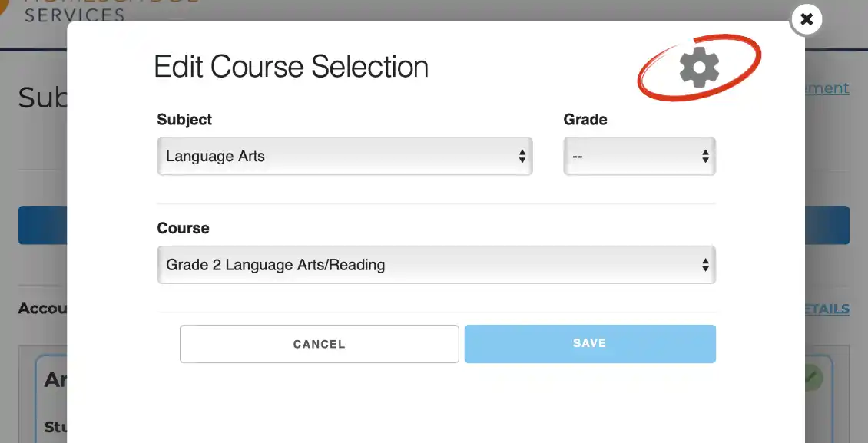Click the Course field label
The height and width of the screenshot is (443, 868).
click(184, 228)
